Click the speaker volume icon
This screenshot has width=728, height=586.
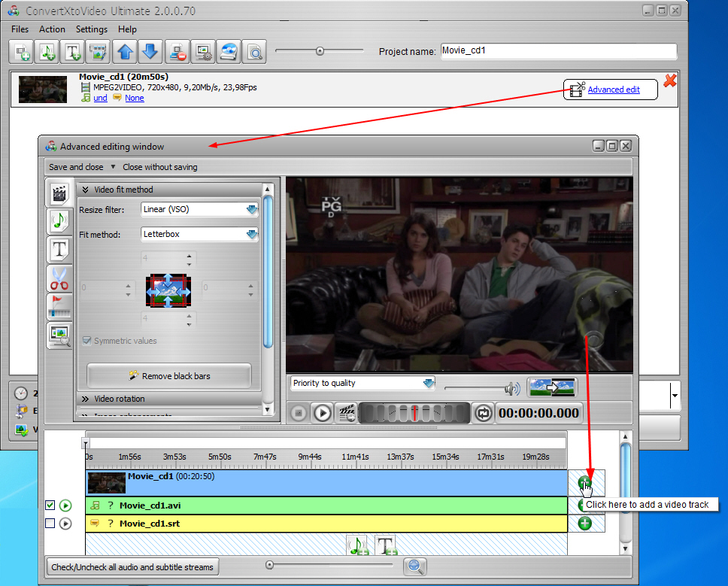(x=512, y=389)
